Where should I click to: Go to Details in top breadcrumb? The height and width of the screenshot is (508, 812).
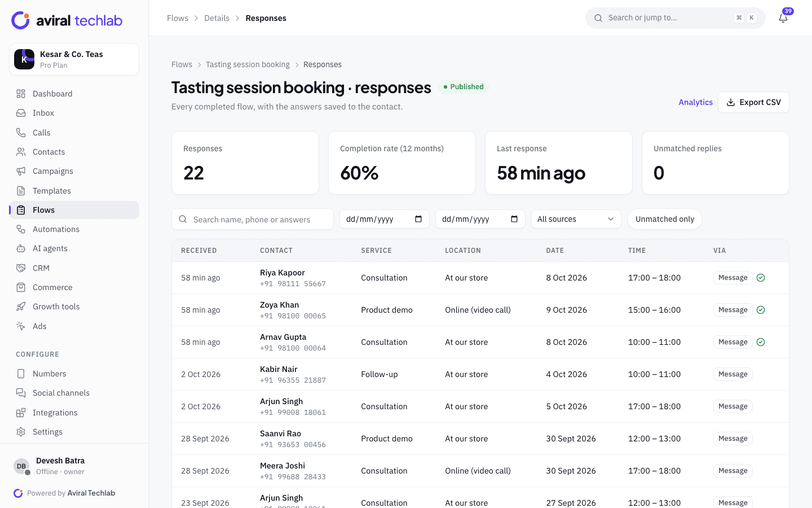click(x=217, y=18)
